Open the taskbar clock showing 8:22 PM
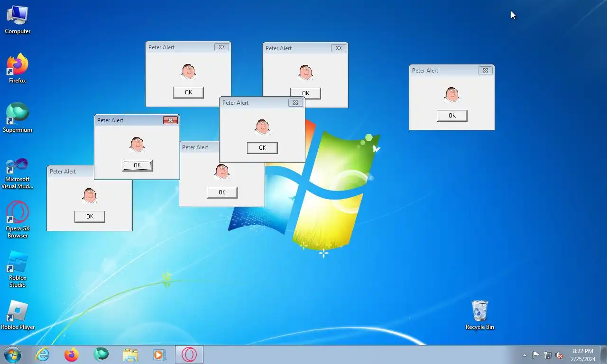The height and width of the screenshot is (364, 607). (x=583, y=355)
